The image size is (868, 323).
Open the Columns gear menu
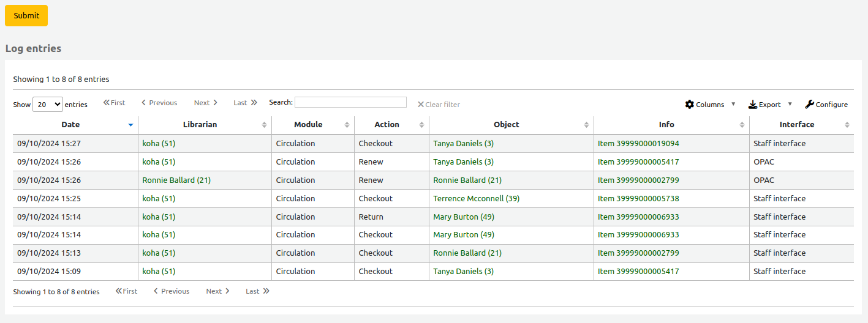click(x=690, y=105)
